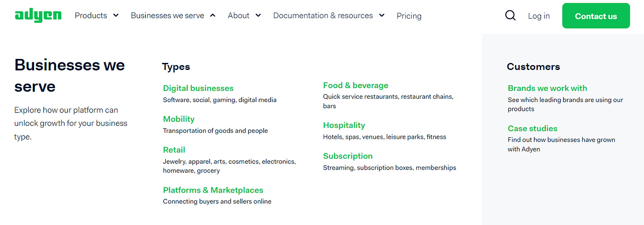The height and width of the screenshot is (225, 644).
Task: Expand the About chevron
Action: pyautogui.click(x=258, y=16)
